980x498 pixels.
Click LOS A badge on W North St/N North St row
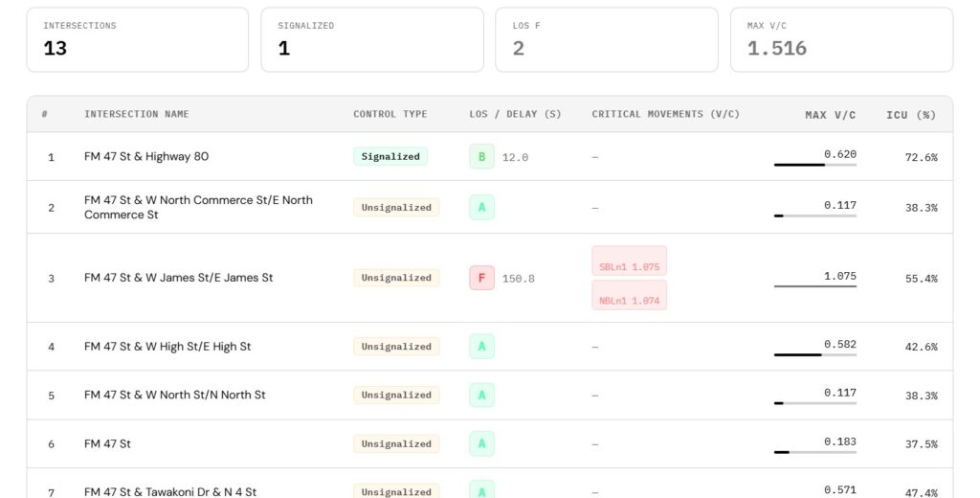pos(482,395)
